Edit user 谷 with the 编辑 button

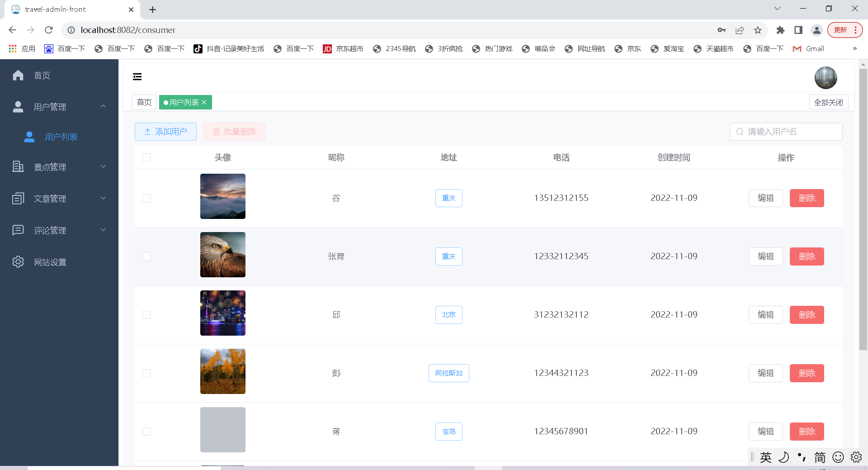766,198
